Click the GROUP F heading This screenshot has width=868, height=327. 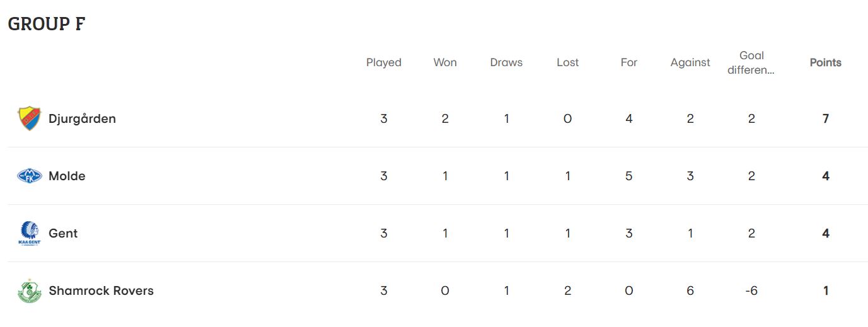47,24
